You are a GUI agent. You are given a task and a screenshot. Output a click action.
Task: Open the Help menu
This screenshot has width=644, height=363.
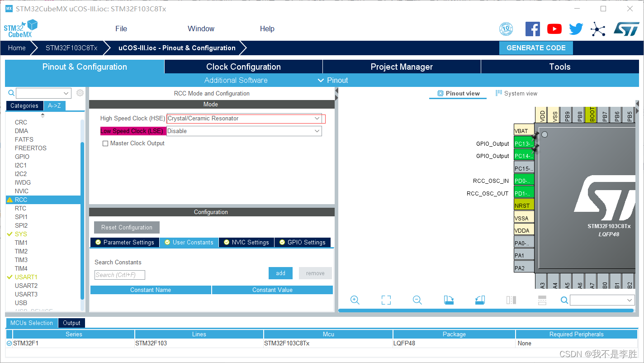[x=267, y=29]
